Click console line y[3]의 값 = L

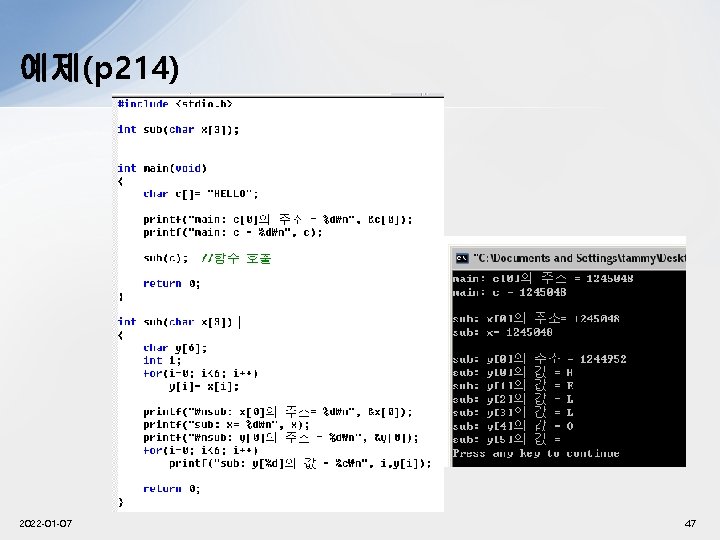(512, 412)
